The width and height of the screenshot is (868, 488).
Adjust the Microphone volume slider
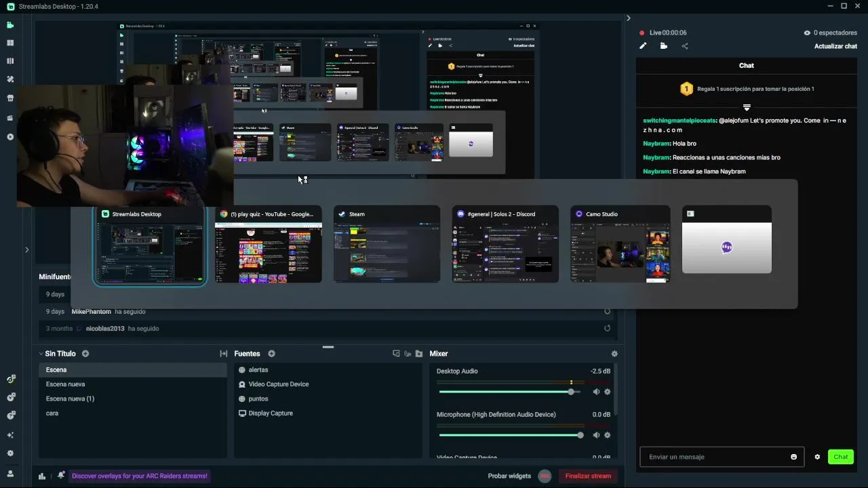tap(511, 435)
